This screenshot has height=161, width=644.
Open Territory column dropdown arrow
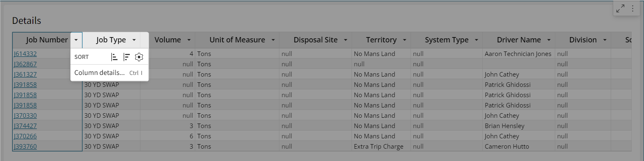405,40
